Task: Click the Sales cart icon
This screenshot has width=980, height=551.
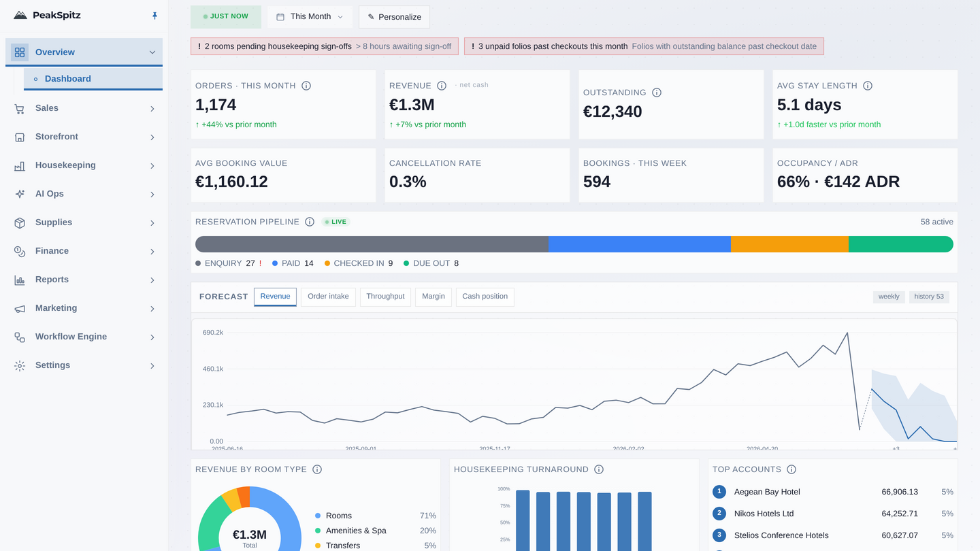Action: point(20,108)
